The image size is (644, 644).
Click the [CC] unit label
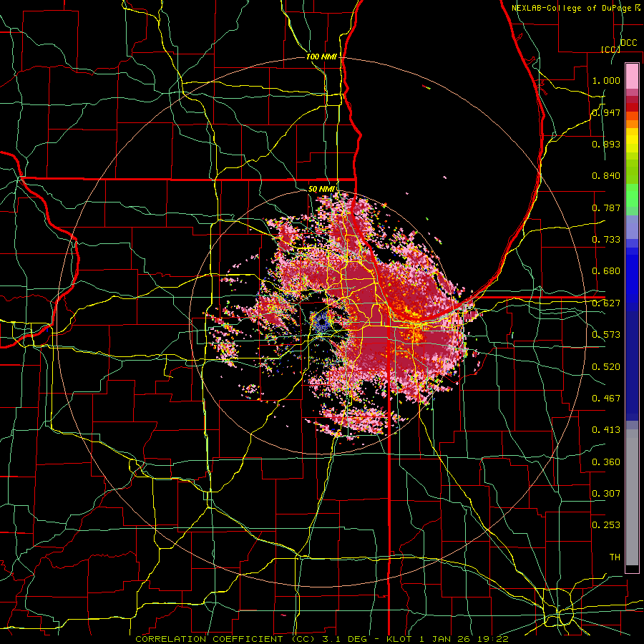pyautogui.click(x=610, y=49)
